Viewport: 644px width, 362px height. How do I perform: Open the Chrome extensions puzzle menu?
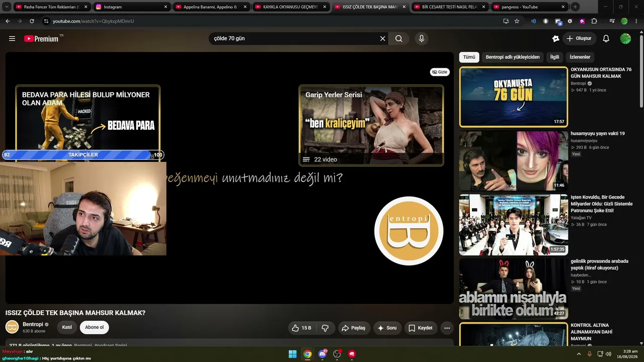(x=594, y=21)
